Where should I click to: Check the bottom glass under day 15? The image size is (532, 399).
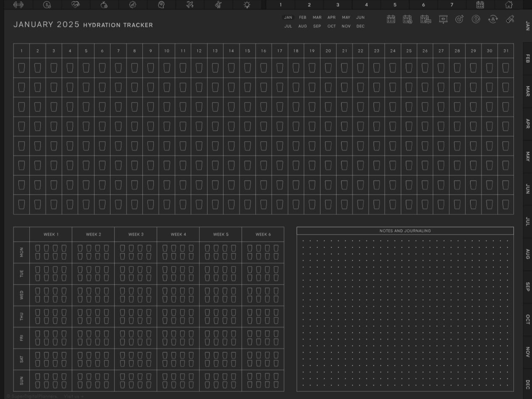(x=248, y=204)
